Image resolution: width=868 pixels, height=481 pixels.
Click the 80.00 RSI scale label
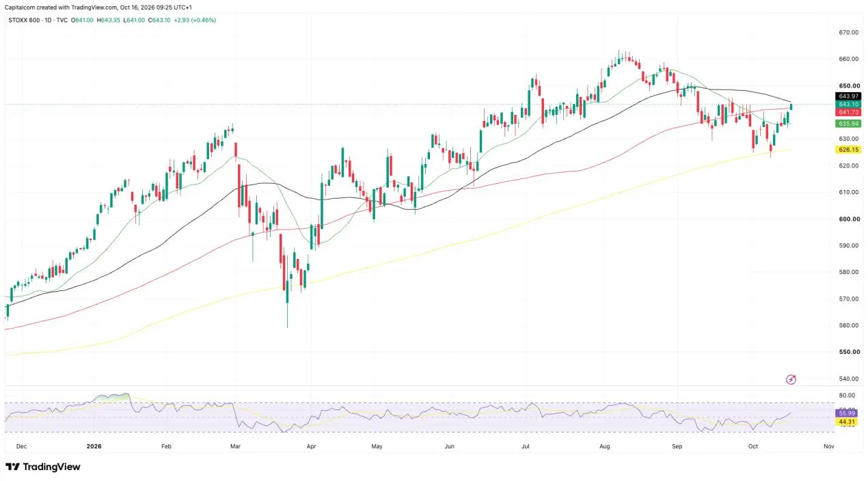(x=846, y=395)
